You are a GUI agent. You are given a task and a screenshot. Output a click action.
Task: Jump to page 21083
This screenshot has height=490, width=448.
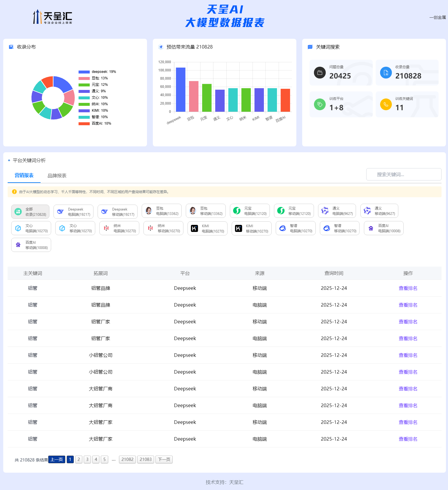click(146, 459)
